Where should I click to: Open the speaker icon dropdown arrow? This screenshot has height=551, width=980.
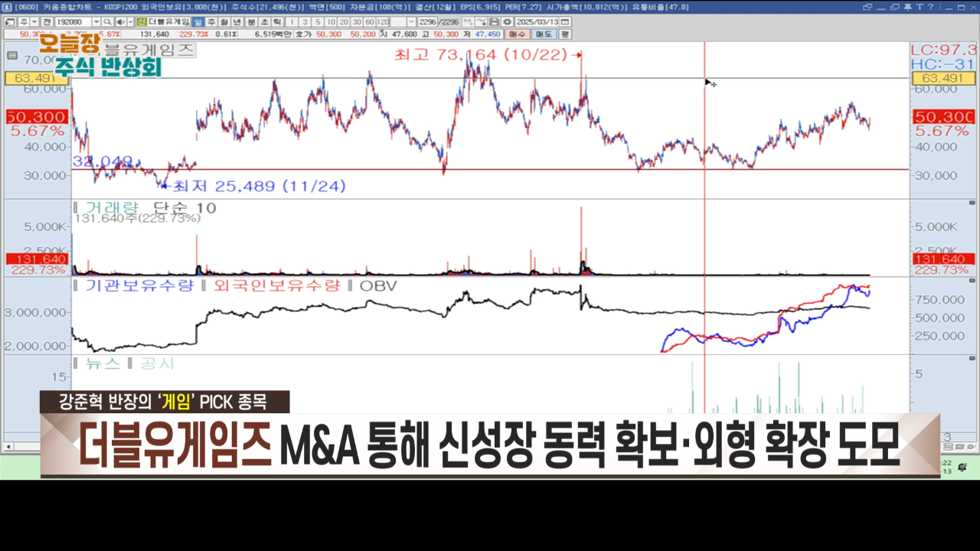click(130, 22)
